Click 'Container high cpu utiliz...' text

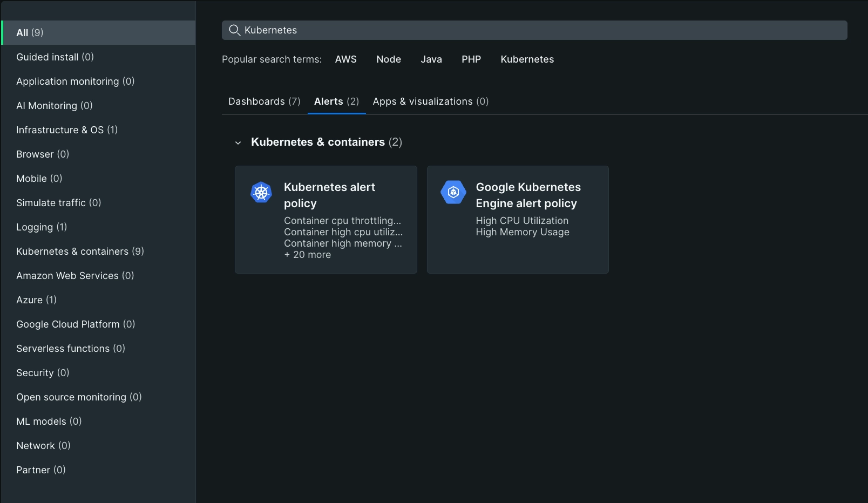[343, 232]
